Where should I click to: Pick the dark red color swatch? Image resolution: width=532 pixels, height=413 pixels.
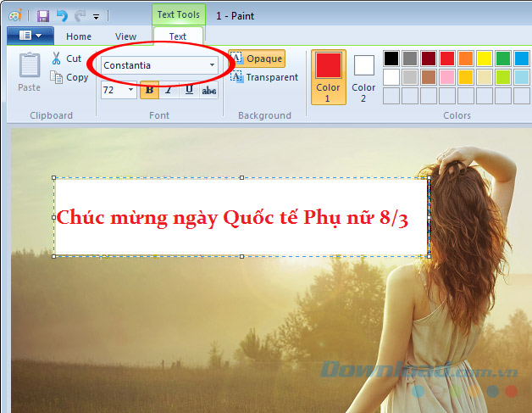coord(429,59)
